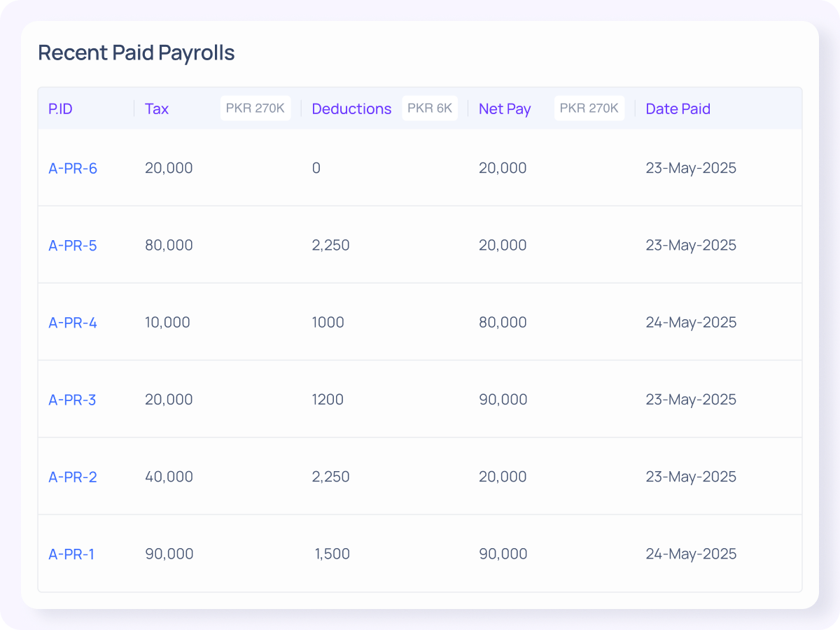Click the Recent Paid Payrolls heading

(136, 52)
